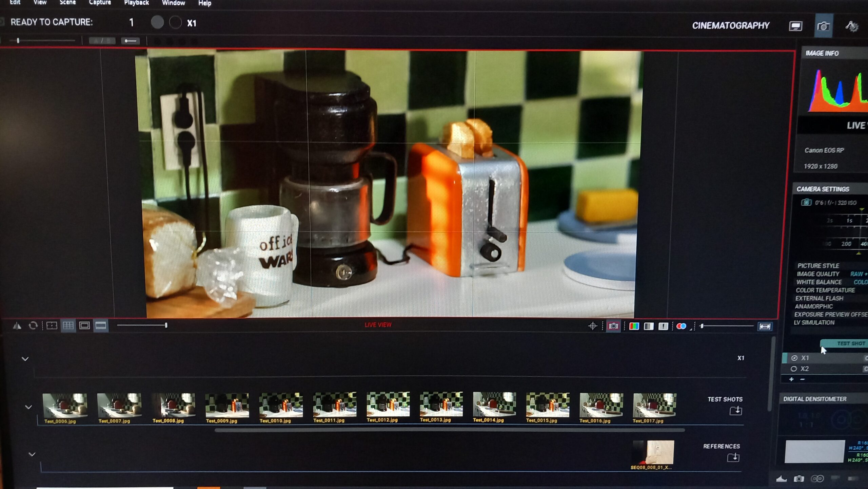Screen dimensions: 868x489
Task: Enable the color channels RGB icon
Action: (x=634, y=326)
